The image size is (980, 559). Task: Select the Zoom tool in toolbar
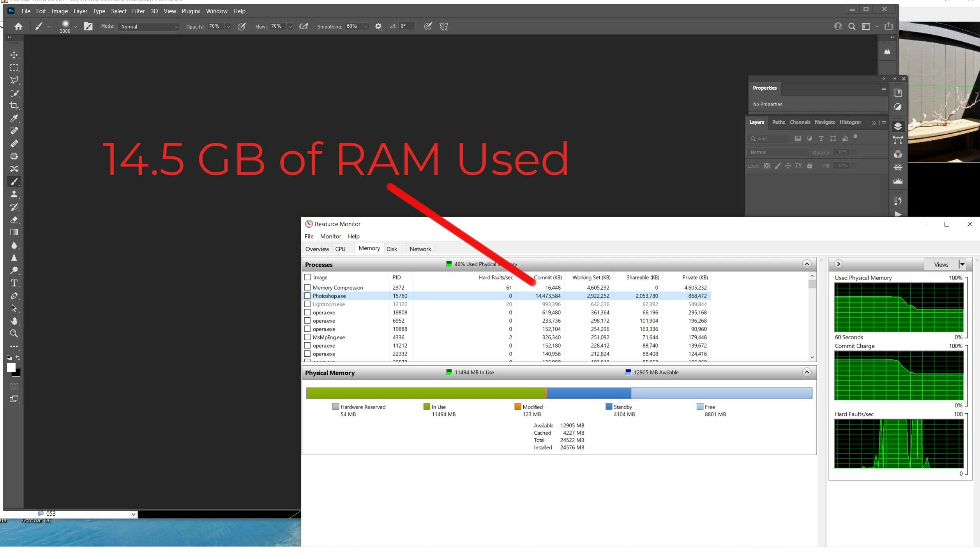(x=14, y=334)
